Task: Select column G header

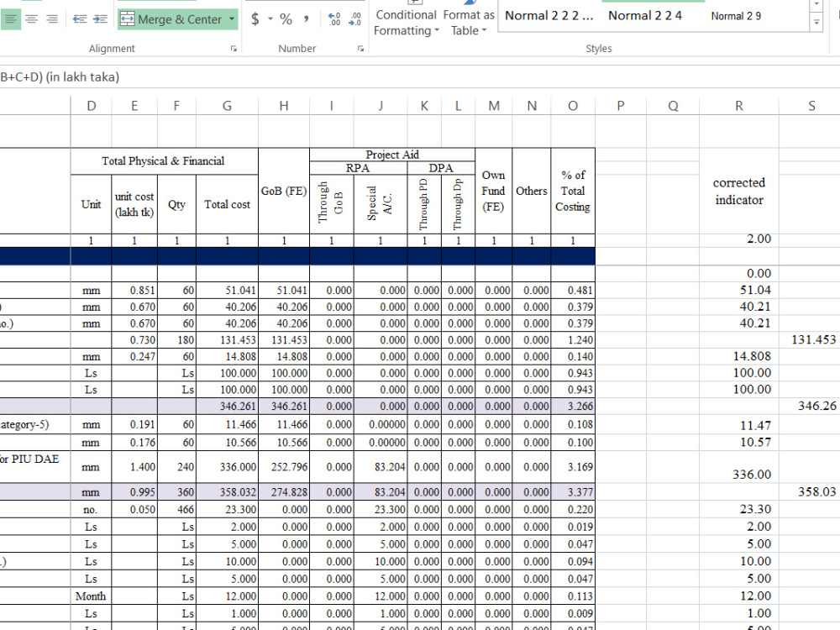Action: pos(227,106)
